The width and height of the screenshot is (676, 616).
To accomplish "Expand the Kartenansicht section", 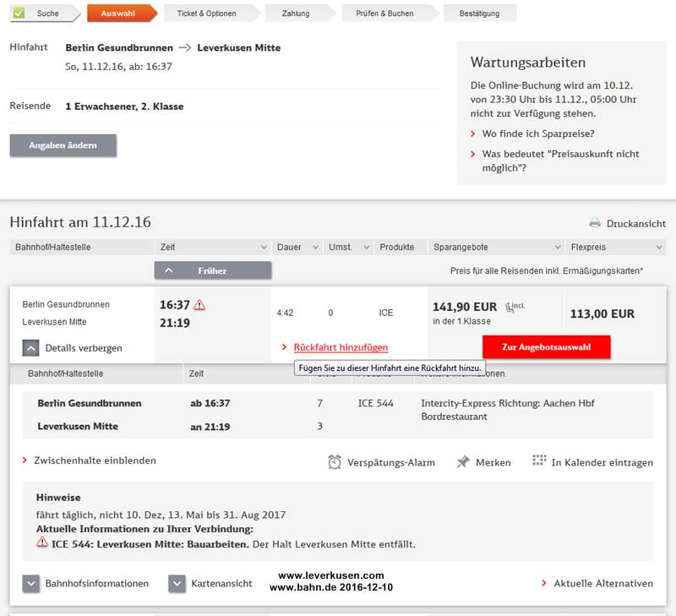I will [x=177, y=583].
